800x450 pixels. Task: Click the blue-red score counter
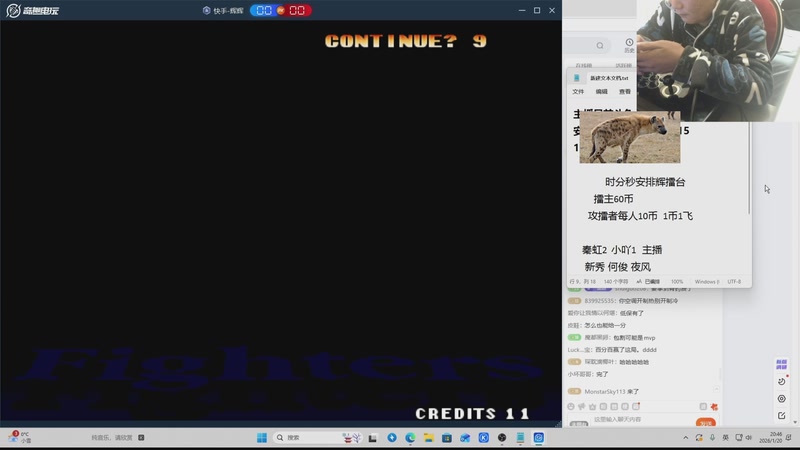281,10
